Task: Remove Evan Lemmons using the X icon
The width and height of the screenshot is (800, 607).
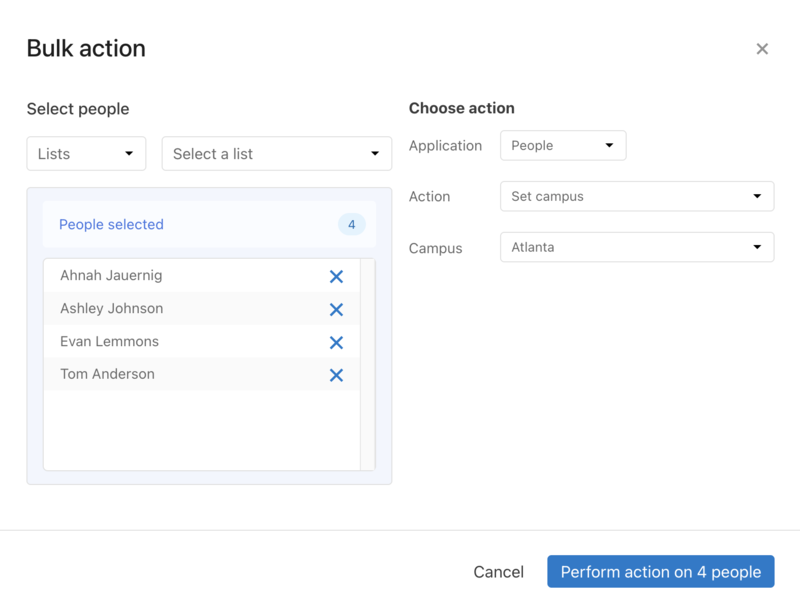Action: (x=336, y=343)
